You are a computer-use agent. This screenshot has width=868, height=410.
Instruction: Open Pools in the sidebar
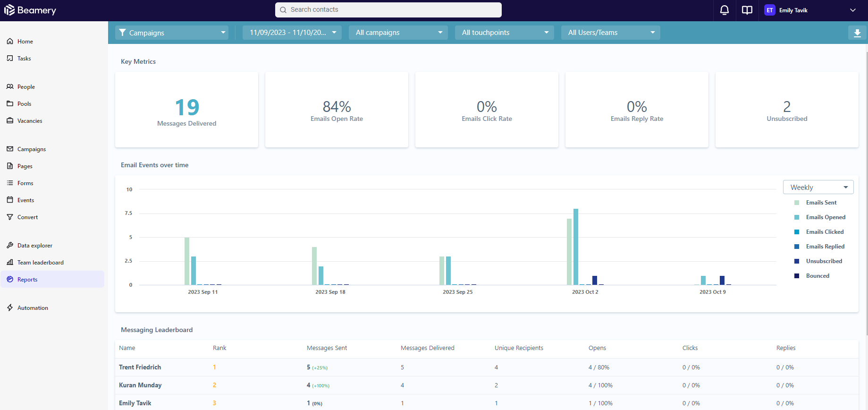coord(24,103)
